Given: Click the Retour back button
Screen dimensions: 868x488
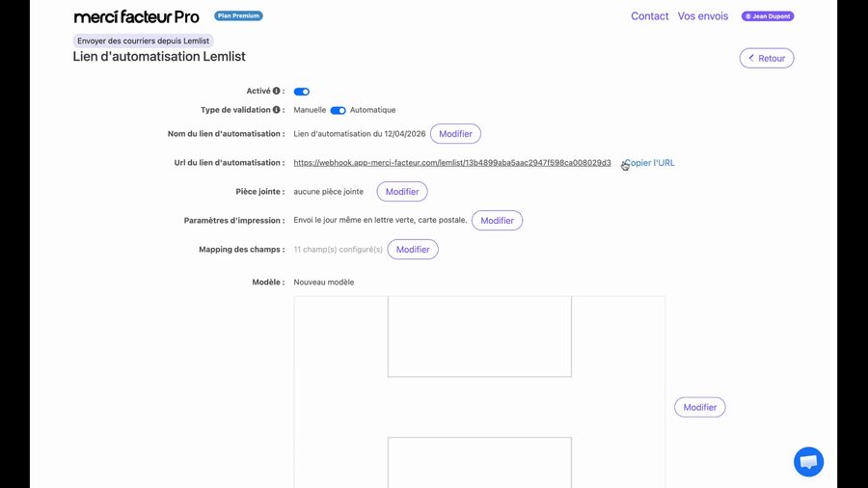Looking at the screenshot, I should (767, 58).
